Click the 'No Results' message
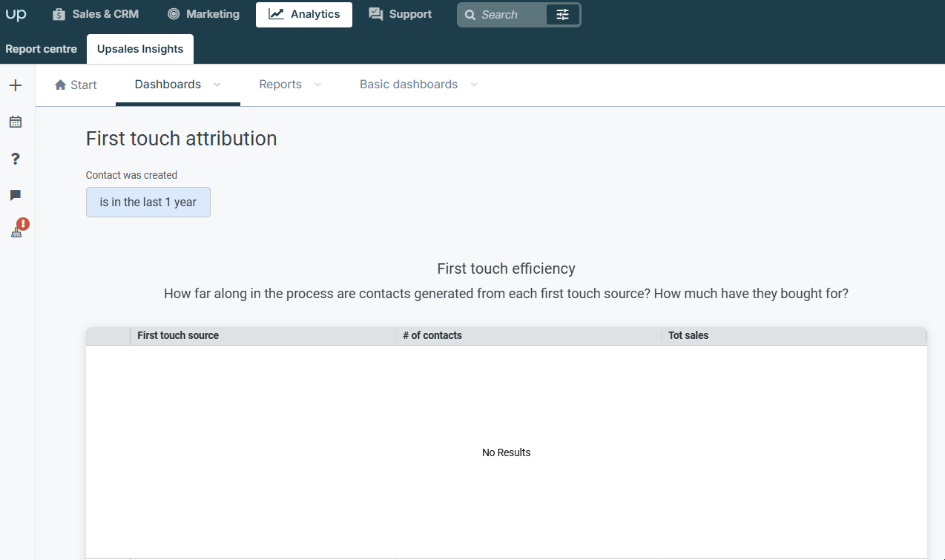Viewport: 945px width, 560px height. point(507,452)
